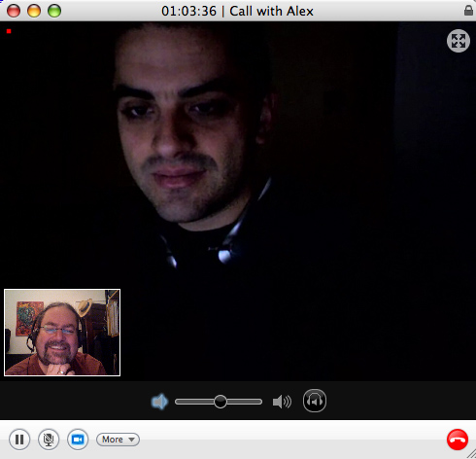Open the headphones audio output button

(x=315, y=401)
